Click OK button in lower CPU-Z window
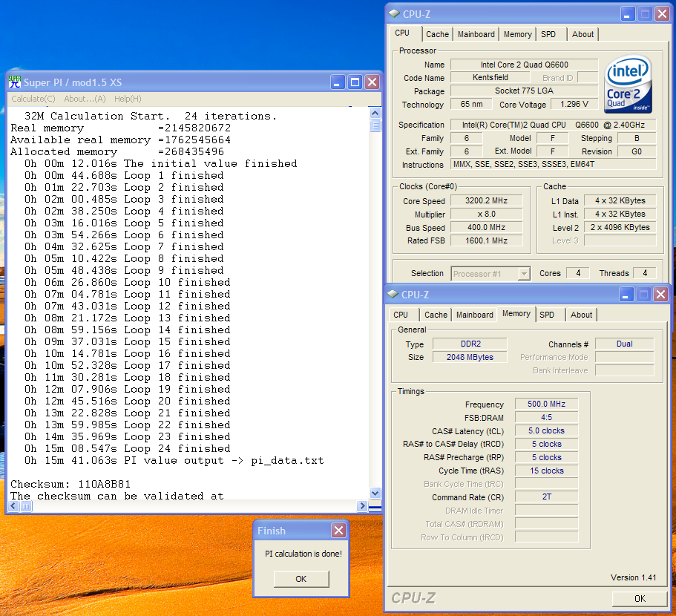The width and height of the screenshot is (676, 616). pyautogui.click(x=640, y=598)
